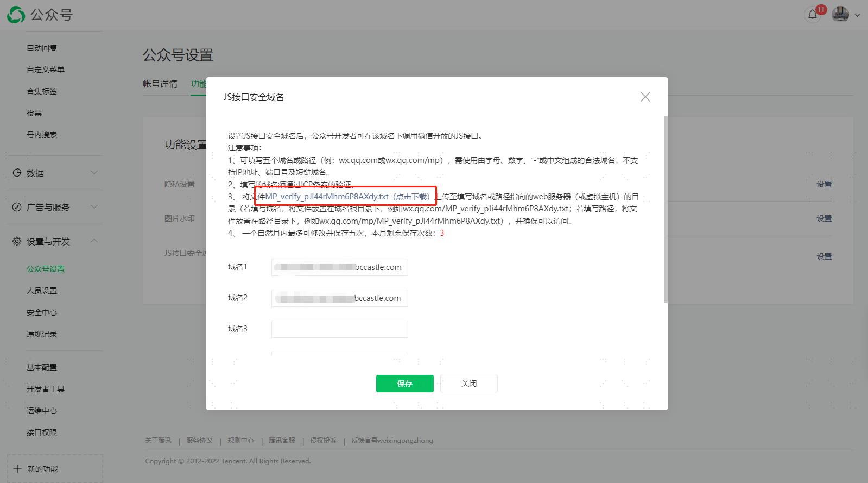Viewport: 868px width, 483px height.
Task: Click 设置 link for JS接口安全域名 row
Action: 824,256
